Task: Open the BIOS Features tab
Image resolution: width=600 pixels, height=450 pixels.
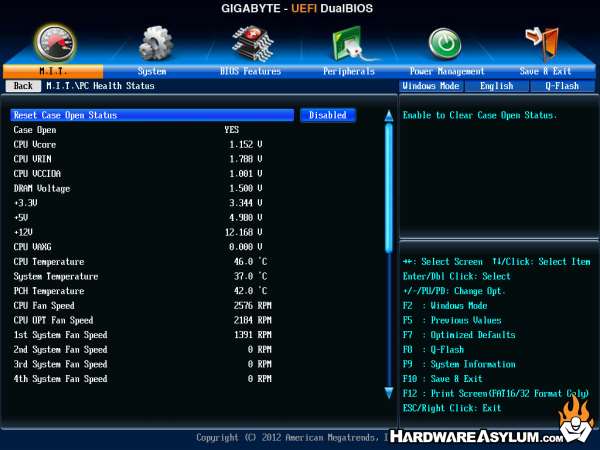Action: pyautogui.click(x=251, y=71)
